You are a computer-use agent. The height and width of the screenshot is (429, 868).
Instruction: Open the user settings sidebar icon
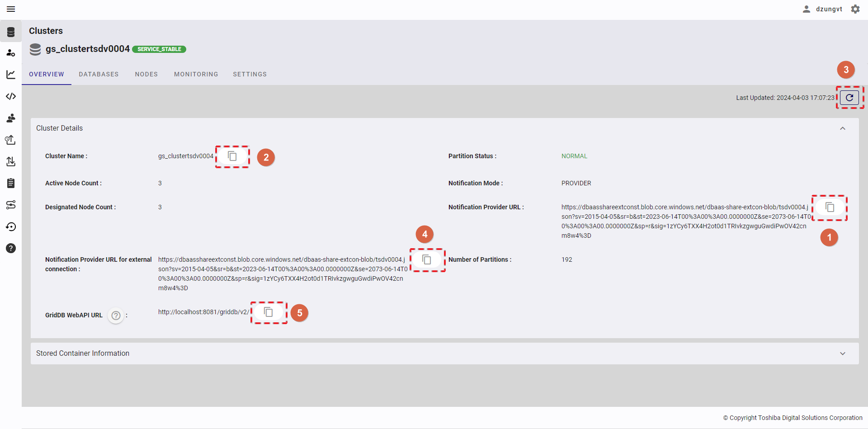click(11, 53)
